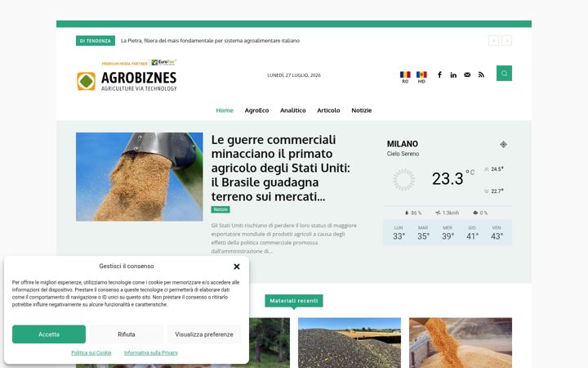Click the Notizie category tag
Screen dimensions: 588x368
220,209
